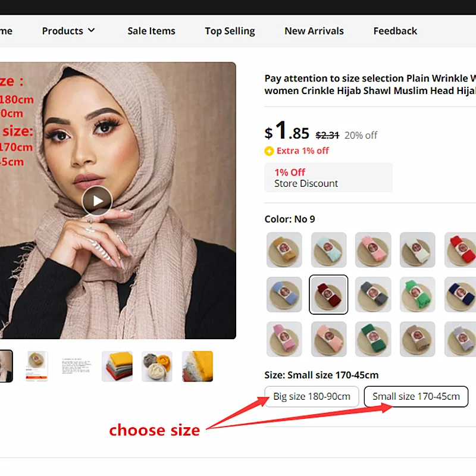476x476 pixels.
Task: View the folded yellow scarves thumbnail
Action: (117, 367)
